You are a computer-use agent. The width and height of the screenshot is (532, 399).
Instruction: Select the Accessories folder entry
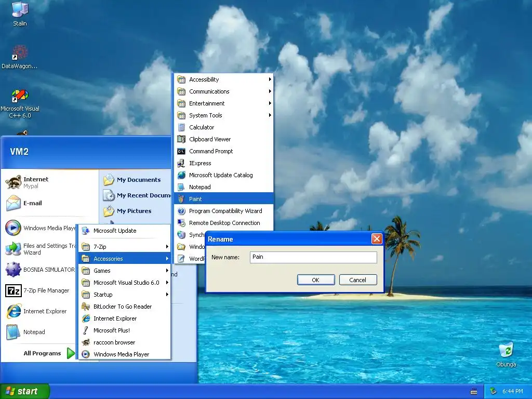[x=124, y=259]
